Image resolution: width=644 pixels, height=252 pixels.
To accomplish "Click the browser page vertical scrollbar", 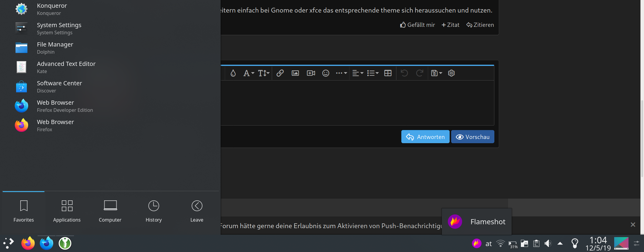I will click(x=642, y=139).
